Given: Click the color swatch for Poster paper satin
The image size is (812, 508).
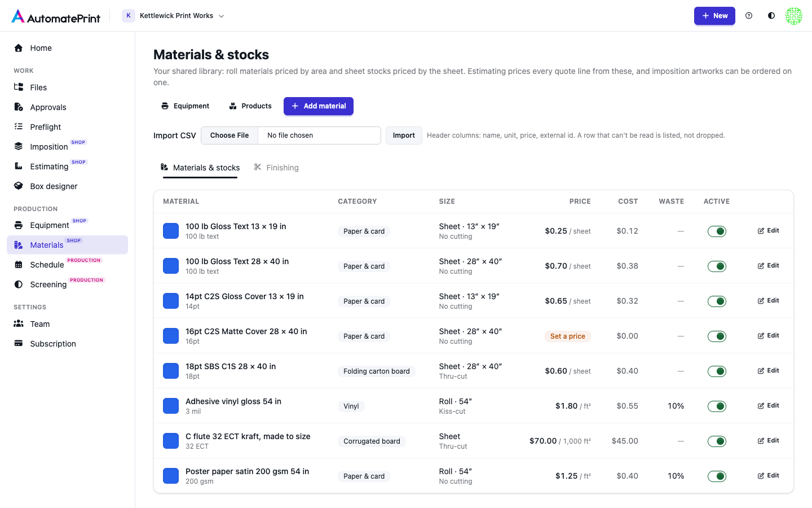Looking at the screenshot, I should point(171,476).
